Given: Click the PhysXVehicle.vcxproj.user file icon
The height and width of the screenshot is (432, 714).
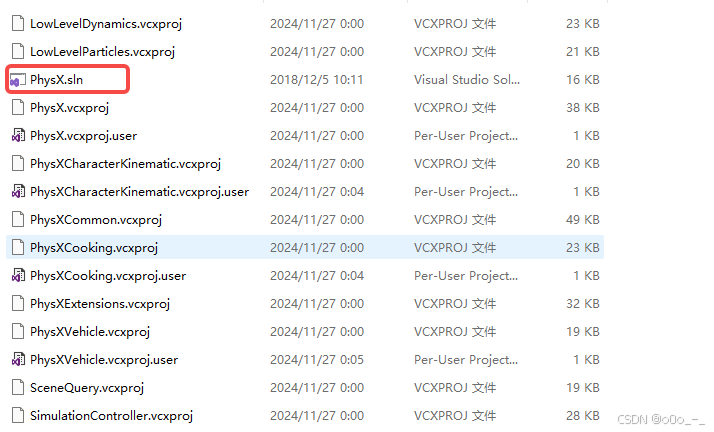Looking at the screenshot, I should (18, 360).
